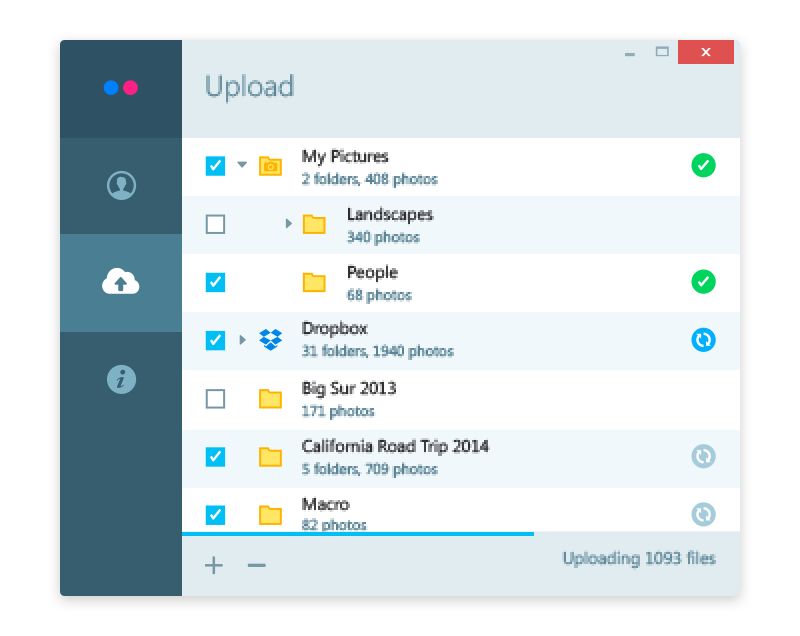Switch to the cloud upload tab
This screenshot has width=800, height=636.
[x=121, y=283]
